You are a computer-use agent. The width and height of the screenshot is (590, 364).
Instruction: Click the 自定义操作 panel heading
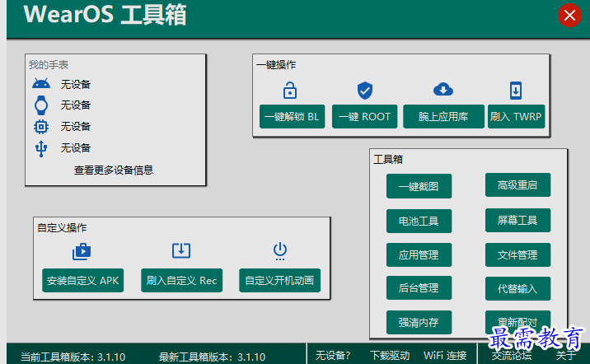point(62,227)
